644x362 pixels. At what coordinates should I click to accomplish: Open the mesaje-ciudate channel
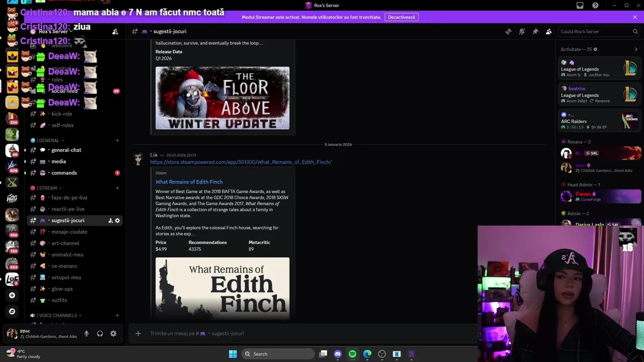pyautogui.click(x=75, y=232)
